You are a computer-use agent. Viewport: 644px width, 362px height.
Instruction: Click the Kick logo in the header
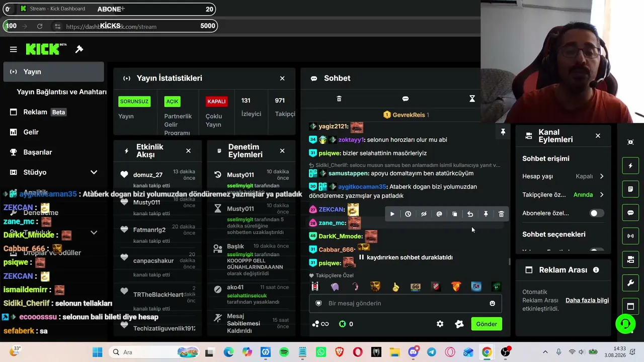pos(46,49)
